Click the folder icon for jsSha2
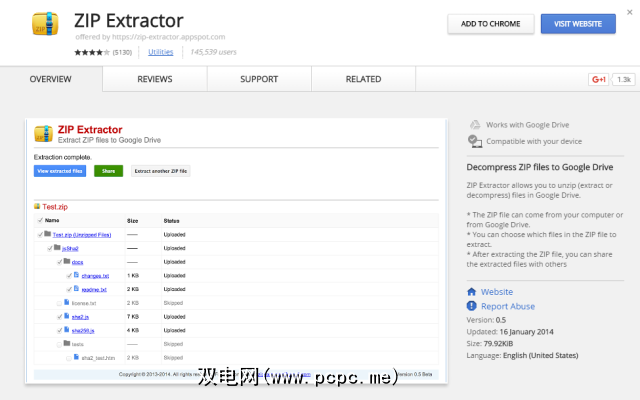 57,247
